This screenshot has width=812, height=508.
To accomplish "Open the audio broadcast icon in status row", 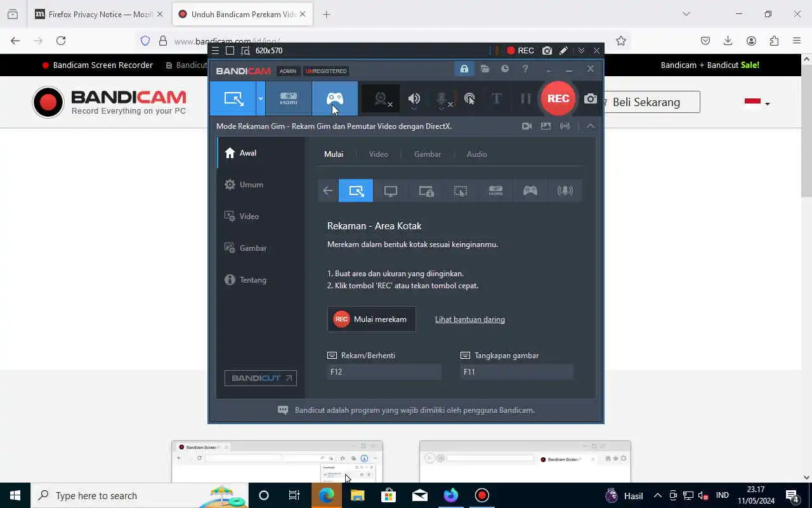I will [565, 126].
